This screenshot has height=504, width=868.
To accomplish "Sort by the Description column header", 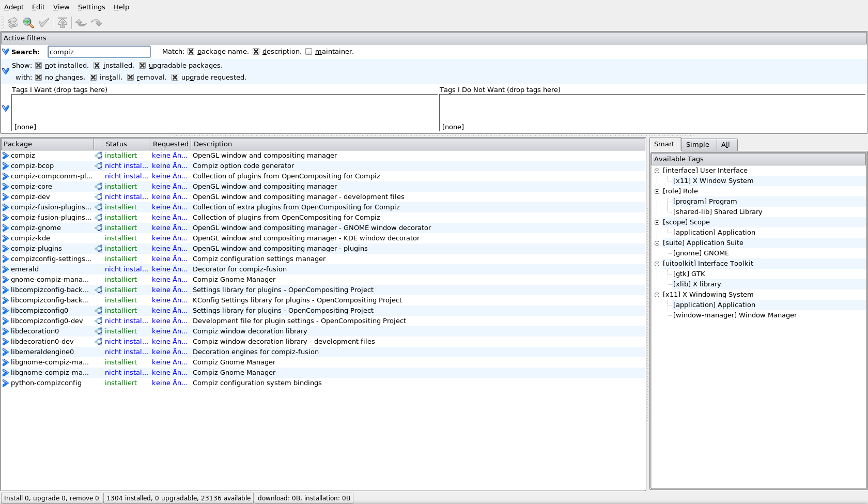I will pyautogui.click(x=418, y=144).
